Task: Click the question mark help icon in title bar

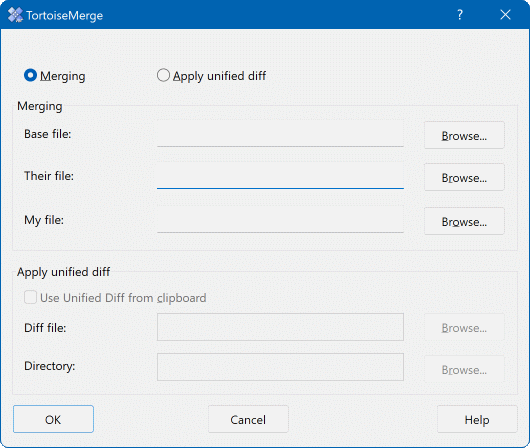Action: coord(460,15)
